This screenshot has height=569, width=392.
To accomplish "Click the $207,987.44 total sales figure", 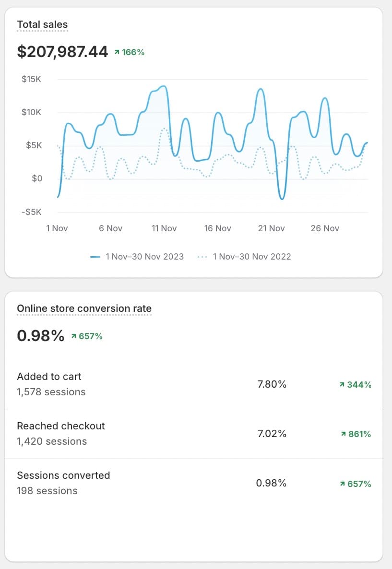I will click(x=62, y=51).
